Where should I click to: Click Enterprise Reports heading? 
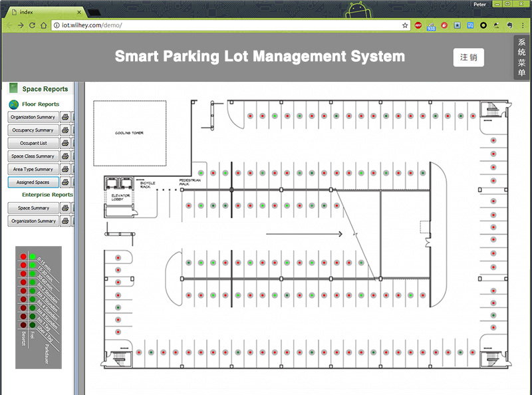(47, 195)
